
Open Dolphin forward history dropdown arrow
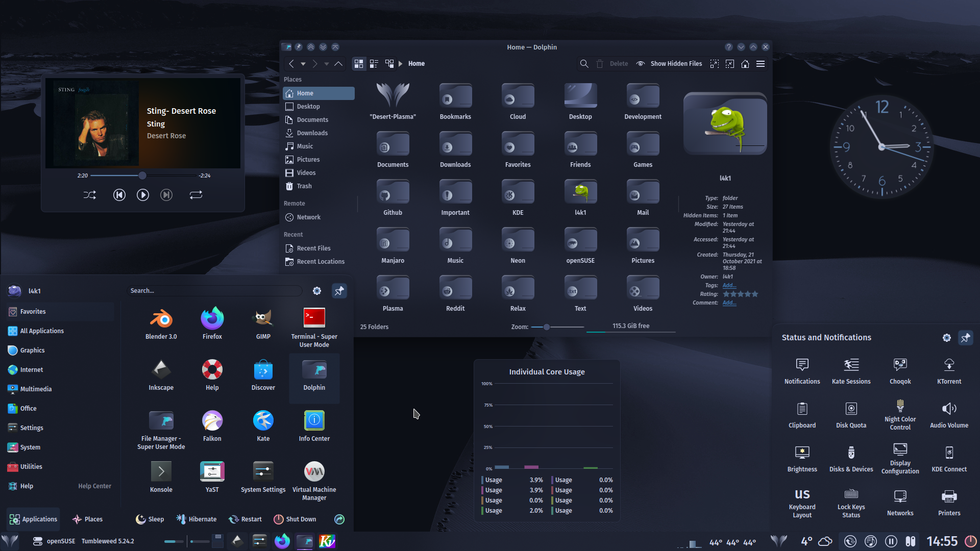tap(327, 64)
